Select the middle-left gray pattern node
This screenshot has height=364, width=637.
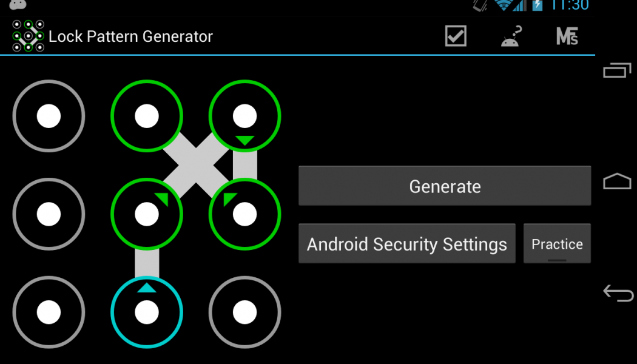(49, 214)
